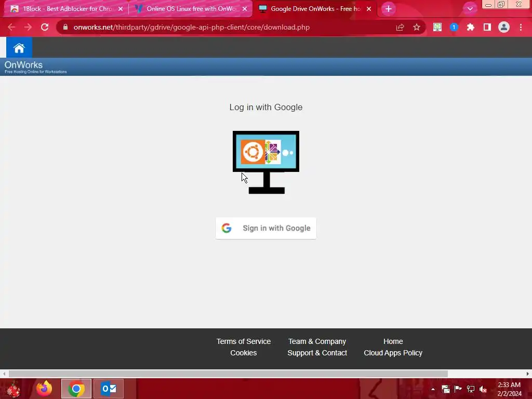Select Chrome in the taskbar
532x399 pixels.
pos(76,389)
